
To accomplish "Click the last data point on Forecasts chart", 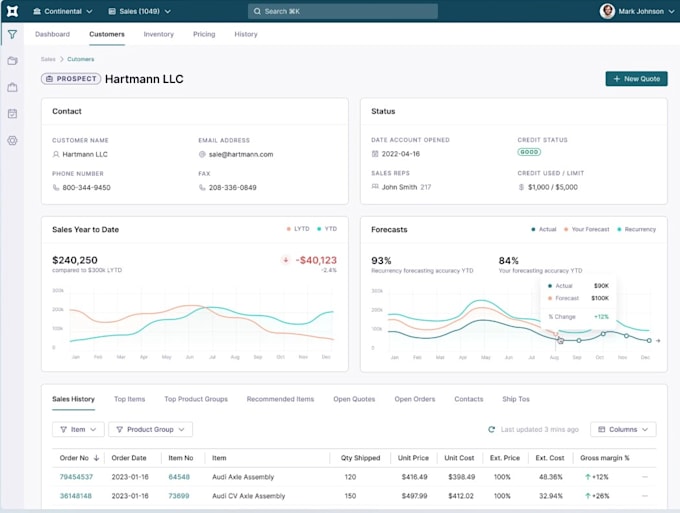I will (x=648, y=340).
